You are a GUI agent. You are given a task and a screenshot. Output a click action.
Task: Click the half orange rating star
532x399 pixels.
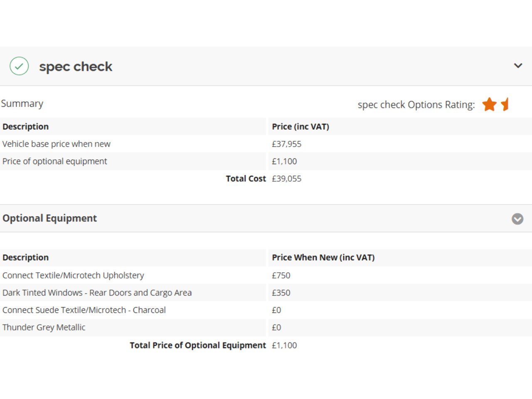coord(505,104)
